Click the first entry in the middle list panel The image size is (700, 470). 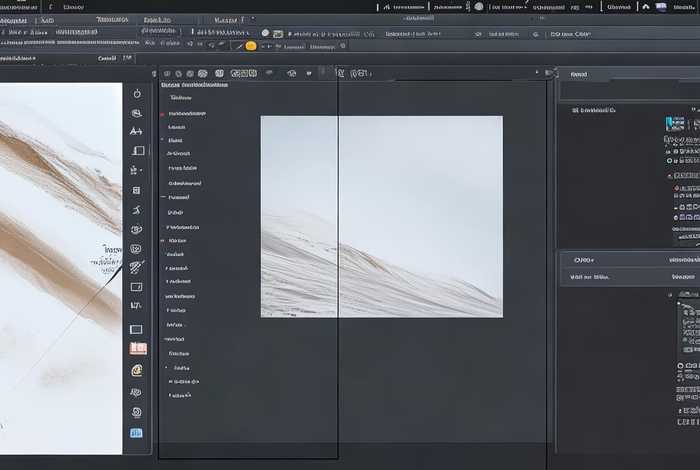181,98
